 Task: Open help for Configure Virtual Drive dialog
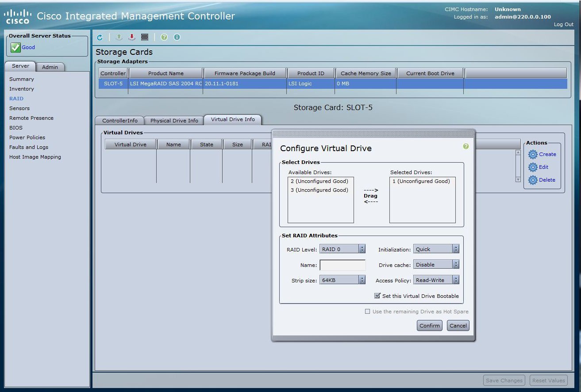tap(466, 146)
